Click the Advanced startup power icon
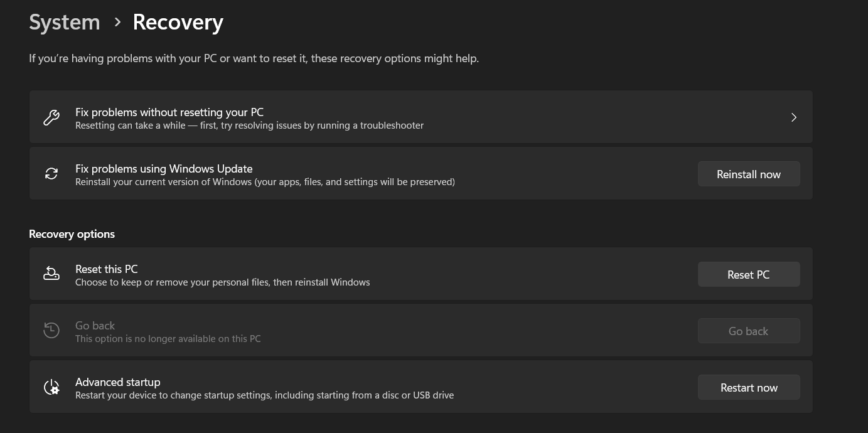This screenshot has height=433, width=868. 51,387
